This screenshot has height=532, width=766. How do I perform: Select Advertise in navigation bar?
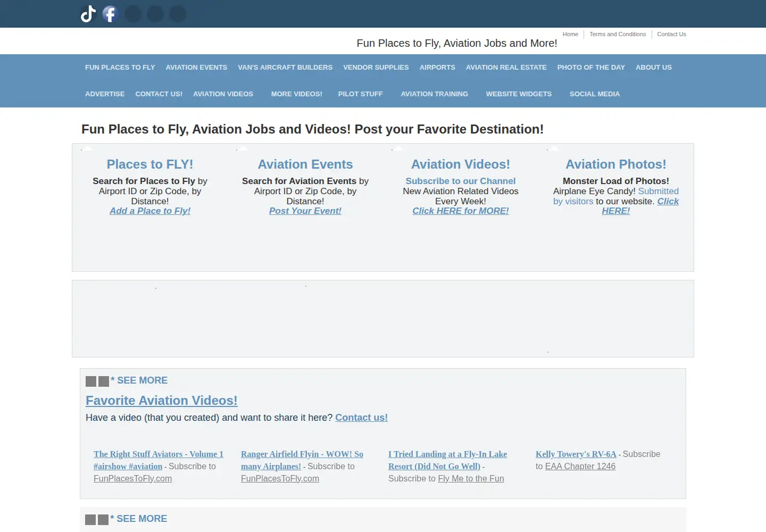tap(105, 94)
